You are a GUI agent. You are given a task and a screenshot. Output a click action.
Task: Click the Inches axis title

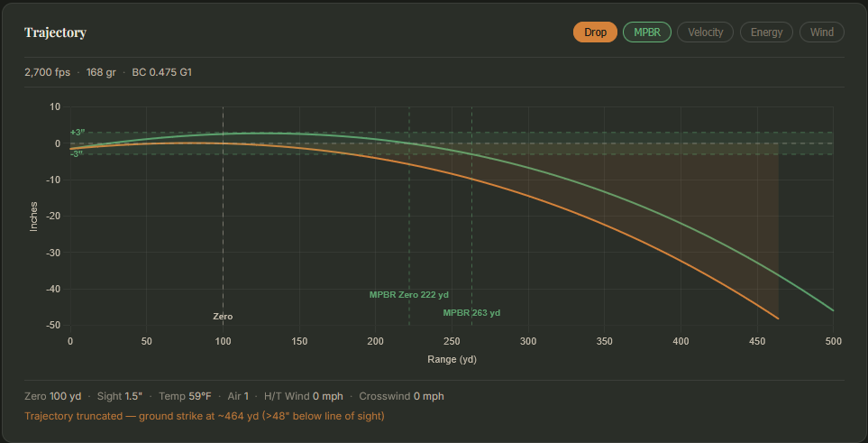pos(33,217)
